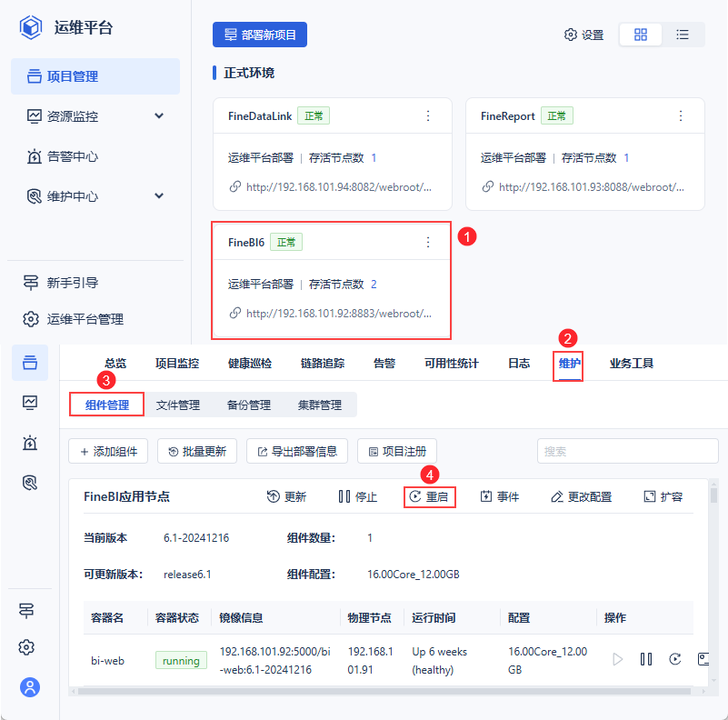This screenshot has width=728, height=720.
Task: Click 更改配置 for FineBI应用节点
Action: coord(582,496)
